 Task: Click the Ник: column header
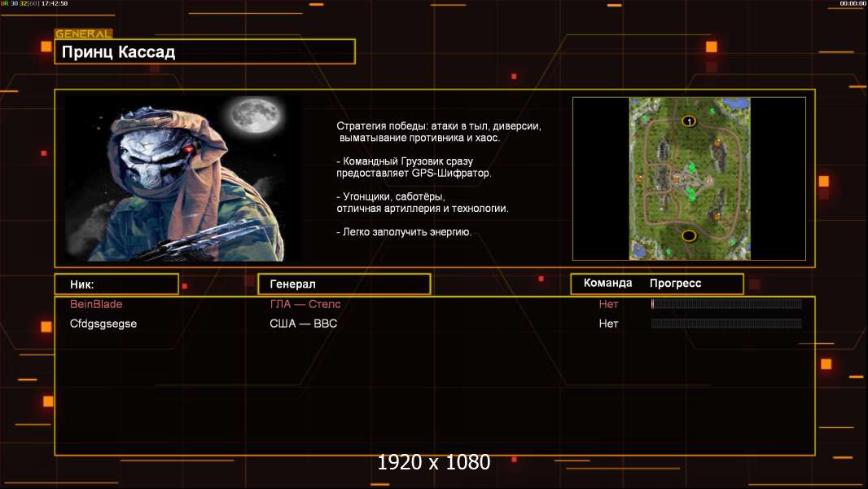[116, 284]
